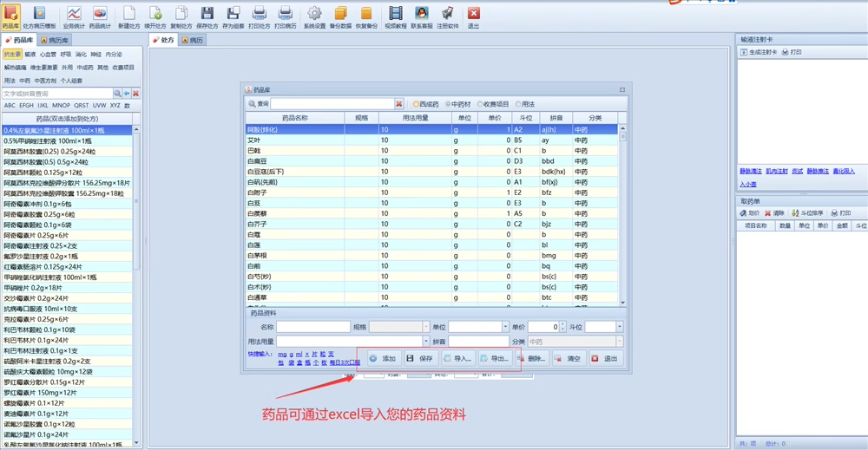Click the 续开处方 toolbar icon
Image resolution: width=868 pixels, height=450 pixels.
[155, 16]
